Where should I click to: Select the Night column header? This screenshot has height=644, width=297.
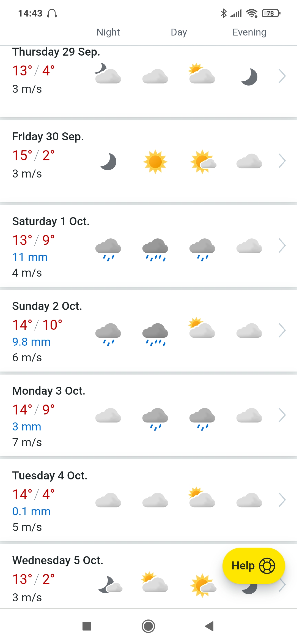[108, 32]
